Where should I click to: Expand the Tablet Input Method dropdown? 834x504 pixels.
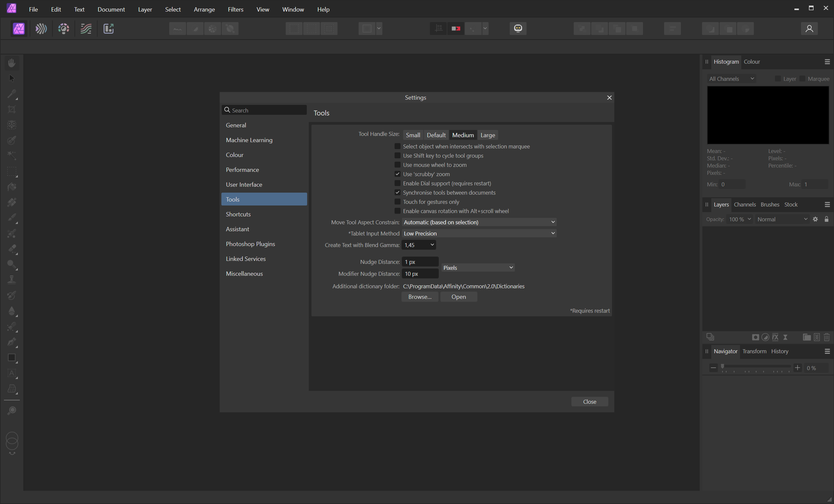pos(479,234)
